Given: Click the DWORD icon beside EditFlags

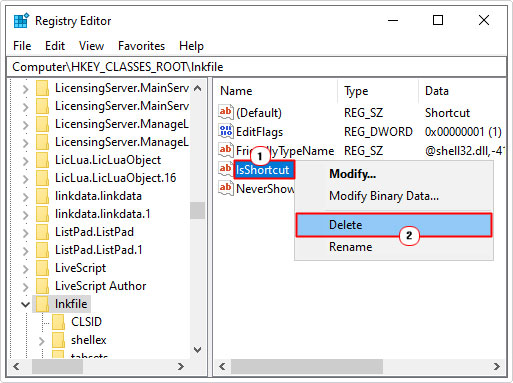Looking at the screenshot, I should pyautogui.click(x=225, y=131).
